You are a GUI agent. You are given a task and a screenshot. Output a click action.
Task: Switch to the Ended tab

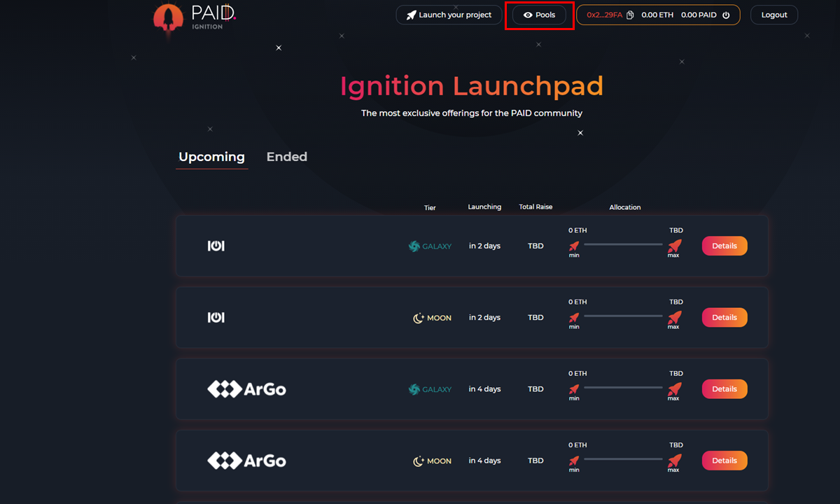point(287,157)
